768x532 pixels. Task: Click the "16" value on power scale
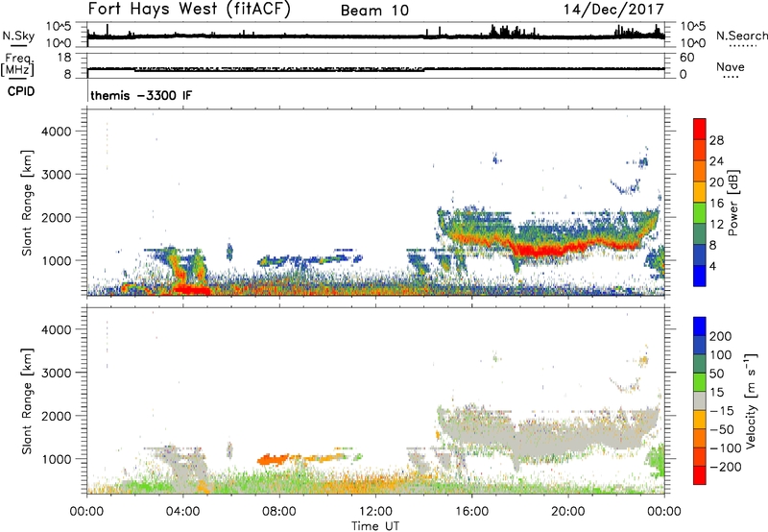716,204
